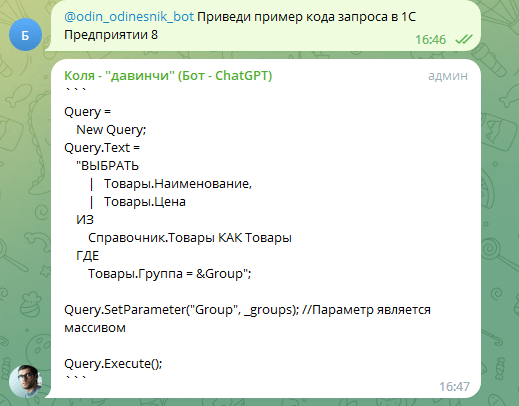
Task: Click the 16:46 message timestamp
Action: point(430,40)
